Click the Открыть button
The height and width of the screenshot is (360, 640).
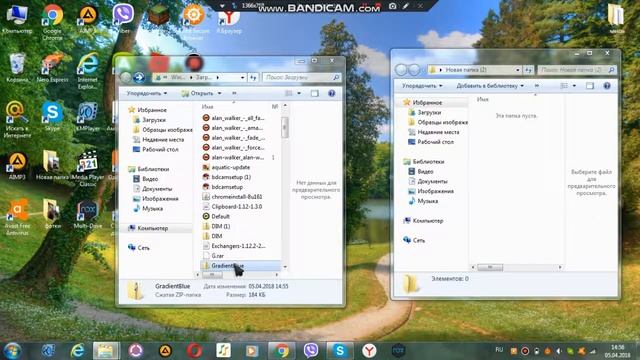point(198,93)
